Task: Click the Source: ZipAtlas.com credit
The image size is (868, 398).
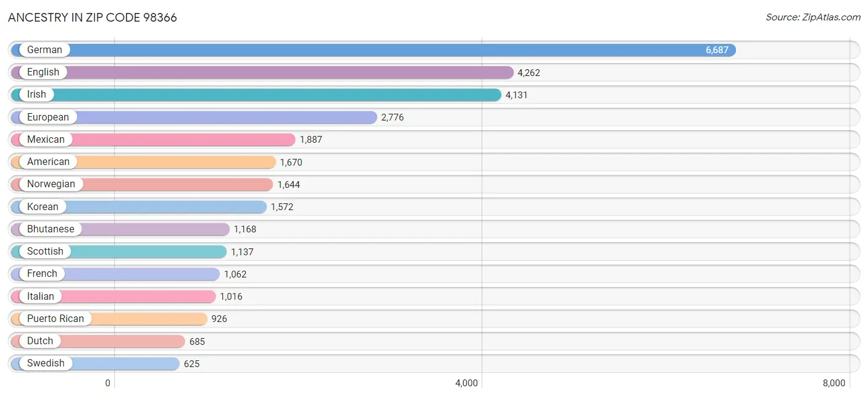Action: [813, 17]
